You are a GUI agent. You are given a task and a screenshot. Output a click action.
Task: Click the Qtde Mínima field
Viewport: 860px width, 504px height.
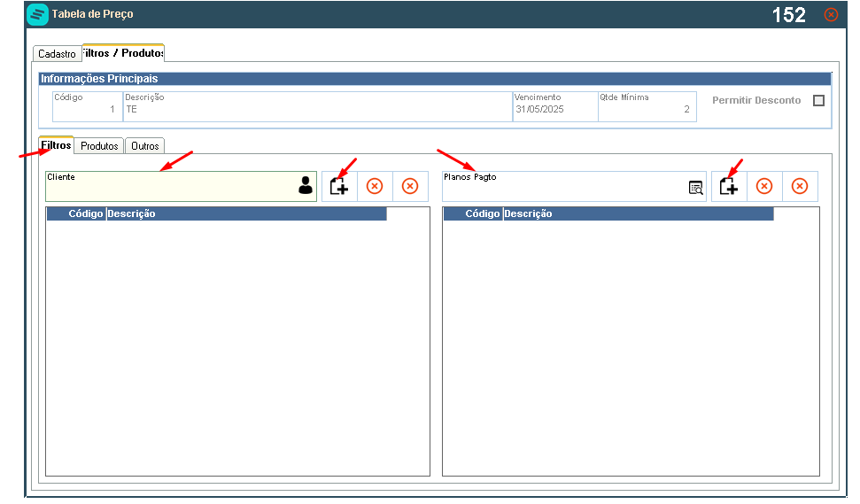647,106
